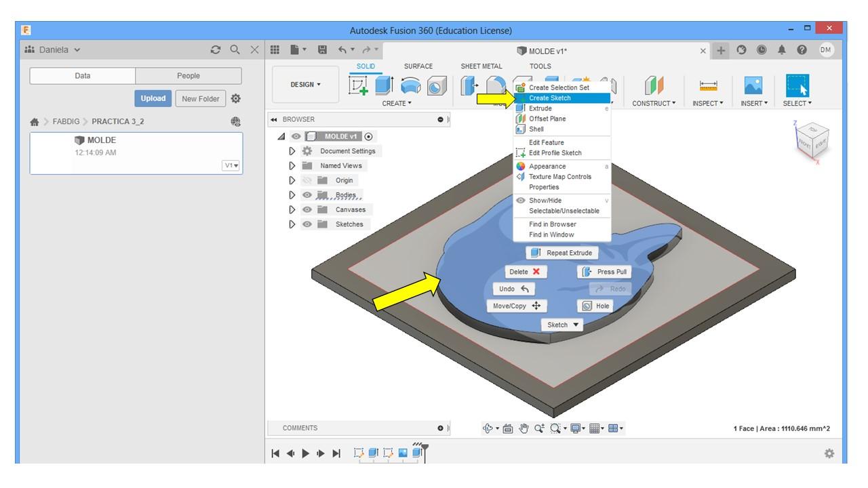The width and height of the screenshot is (868, 488).
Task: Open data panel settings gear
Action: point(235,98)
